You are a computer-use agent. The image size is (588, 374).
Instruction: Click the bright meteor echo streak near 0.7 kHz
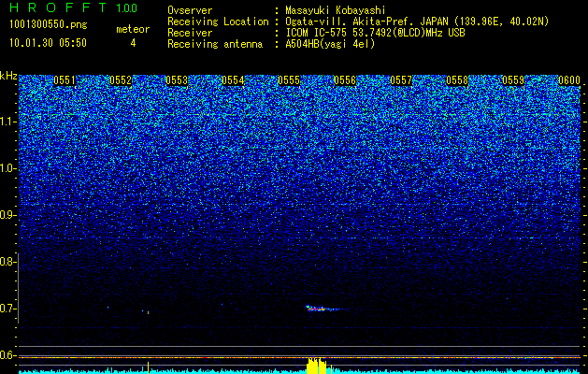coord(325,309)
